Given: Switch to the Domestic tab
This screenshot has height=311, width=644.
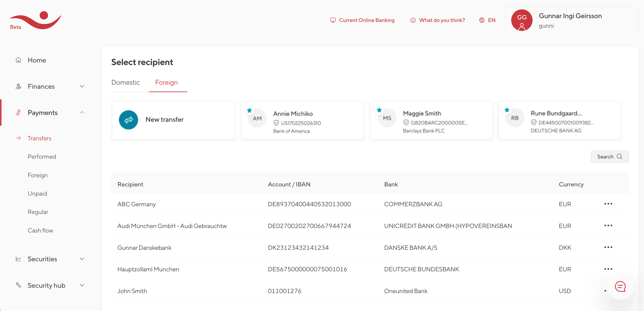Looking at the screenshot, I should point(126,82).
